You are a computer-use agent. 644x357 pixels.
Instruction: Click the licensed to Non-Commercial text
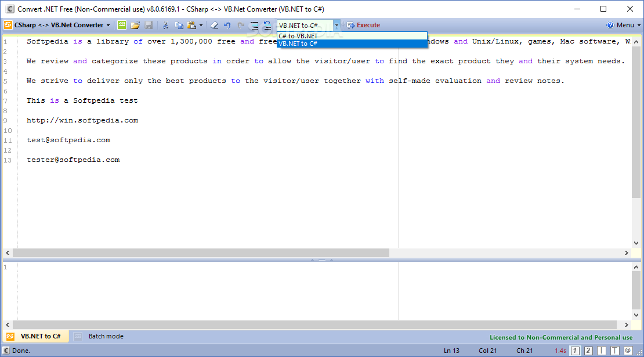coord(561,337)
